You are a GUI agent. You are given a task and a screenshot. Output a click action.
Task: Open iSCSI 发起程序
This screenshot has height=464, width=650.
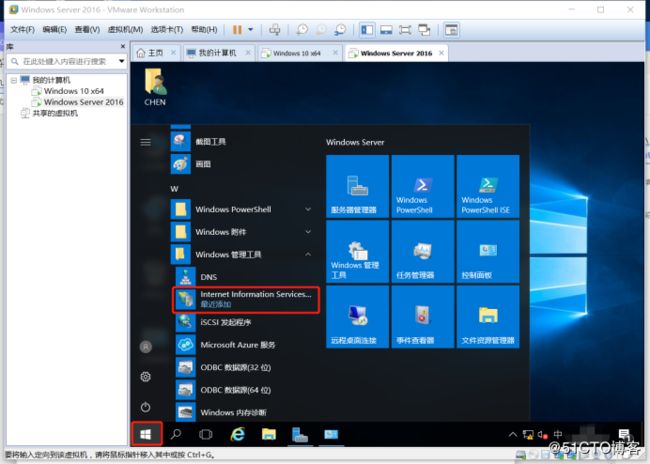pos(245,322)
